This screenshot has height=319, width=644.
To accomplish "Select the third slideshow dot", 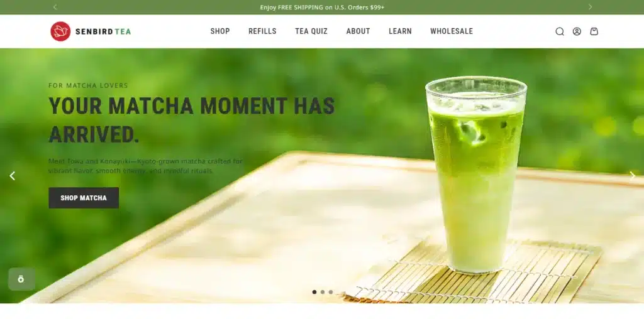I will 331,292.
